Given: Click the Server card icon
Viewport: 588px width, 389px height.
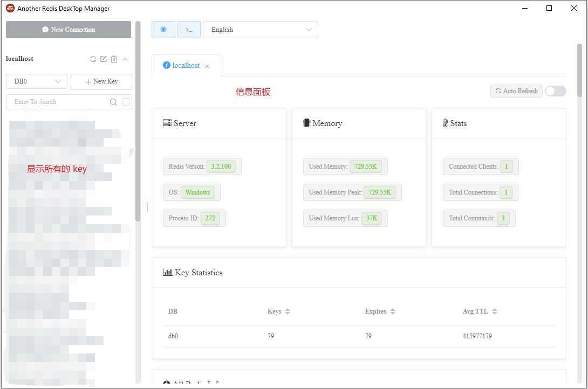Looking at the screenshot, I should click(x=167, y=123).
